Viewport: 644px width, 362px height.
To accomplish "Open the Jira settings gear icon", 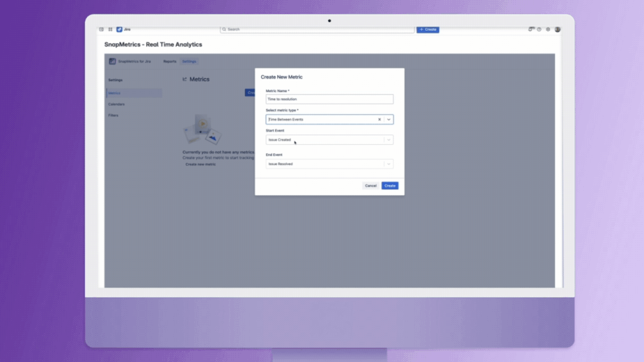I will [549, 30].
